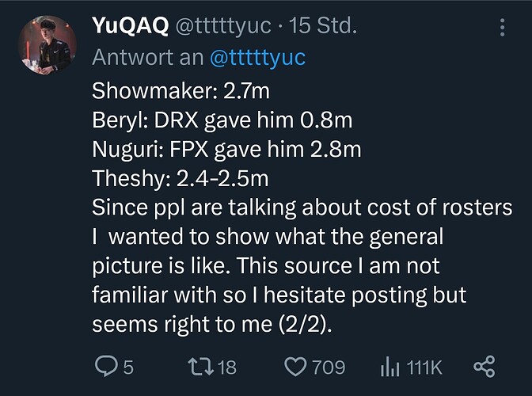Click the 111K views count
The image size is (532, 396).
pos(424,367)
